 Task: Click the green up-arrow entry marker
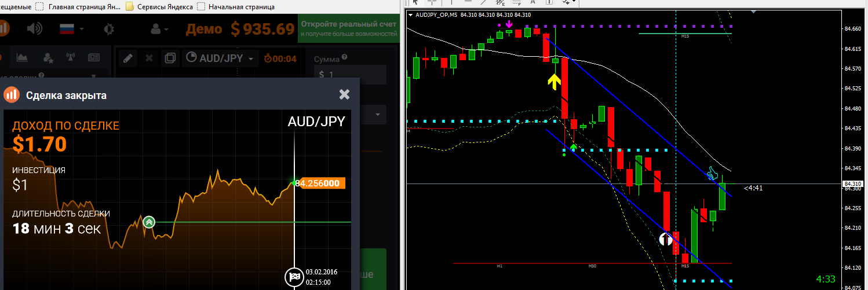coord(149,222)
